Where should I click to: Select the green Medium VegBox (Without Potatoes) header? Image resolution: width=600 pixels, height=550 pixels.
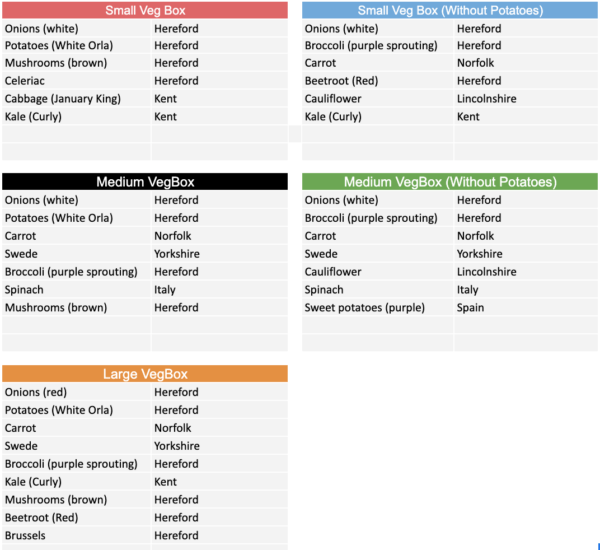click(x=450, y=182)
